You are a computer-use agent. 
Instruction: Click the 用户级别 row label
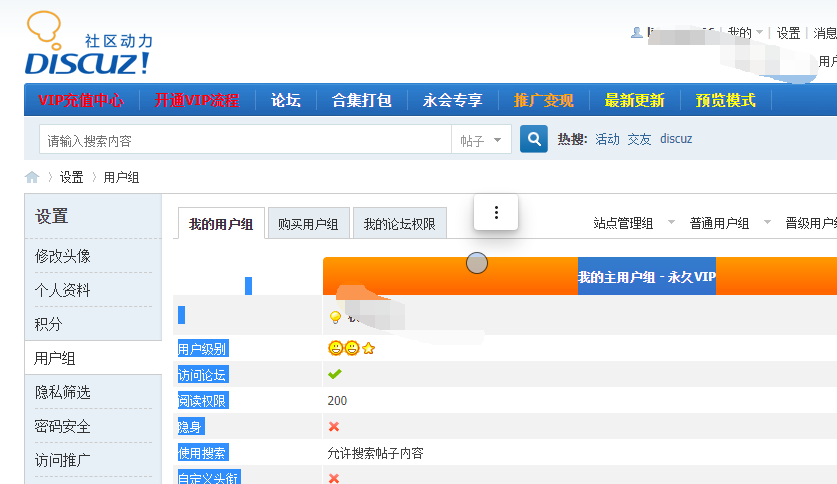202,349
